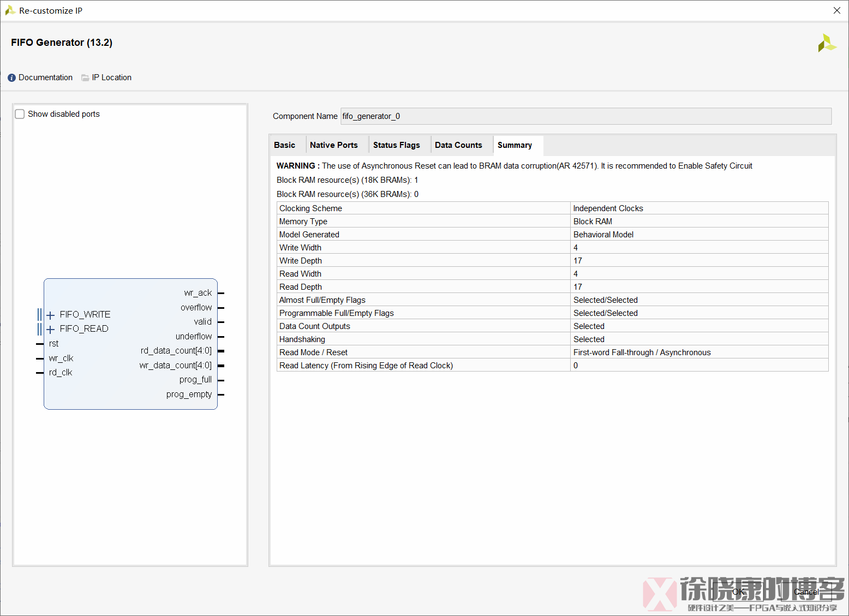
Task: Open the Native Ports tab
Action: [x=333, y=145]
